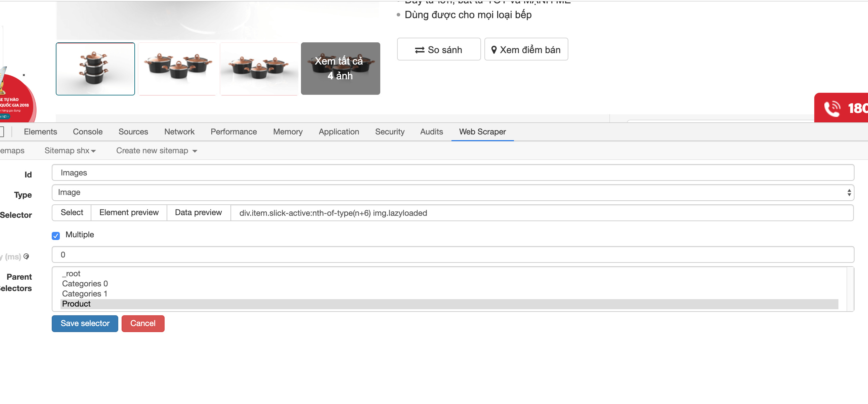Switch to the Network tab
868x404 pixels.
point(179,132)
